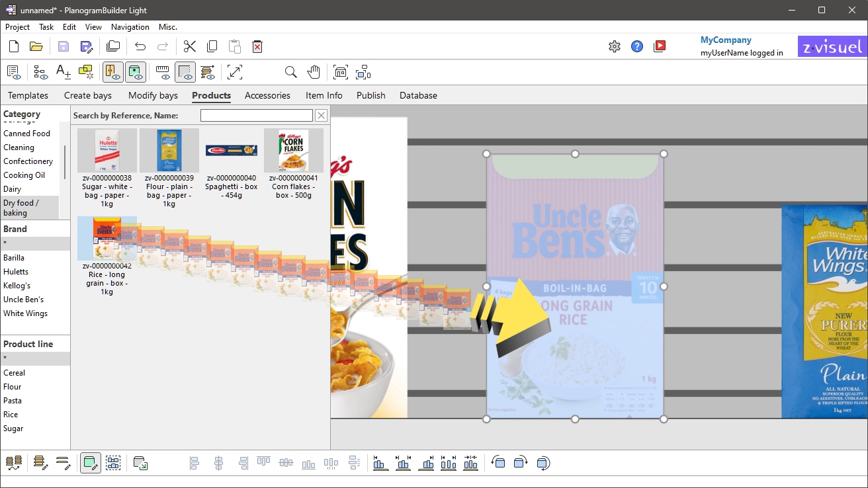Screen dimensions: 868x488
Task: Click the edit shelves pencil icon
Action: click(41, 463)
